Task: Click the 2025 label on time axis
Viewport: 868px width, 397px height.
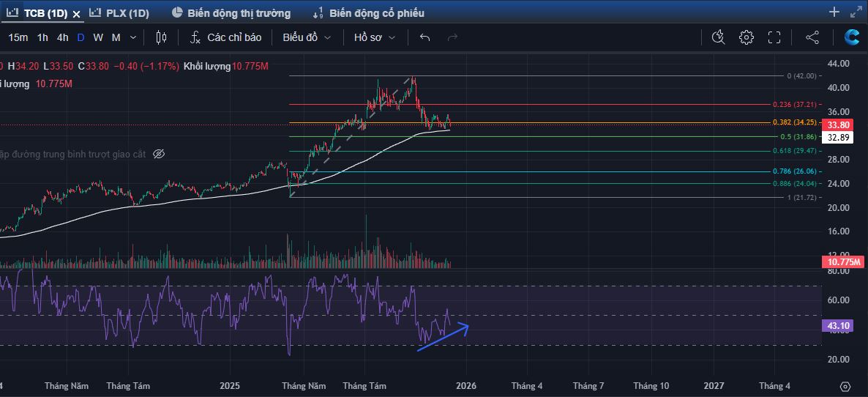Action: (231, 386)
